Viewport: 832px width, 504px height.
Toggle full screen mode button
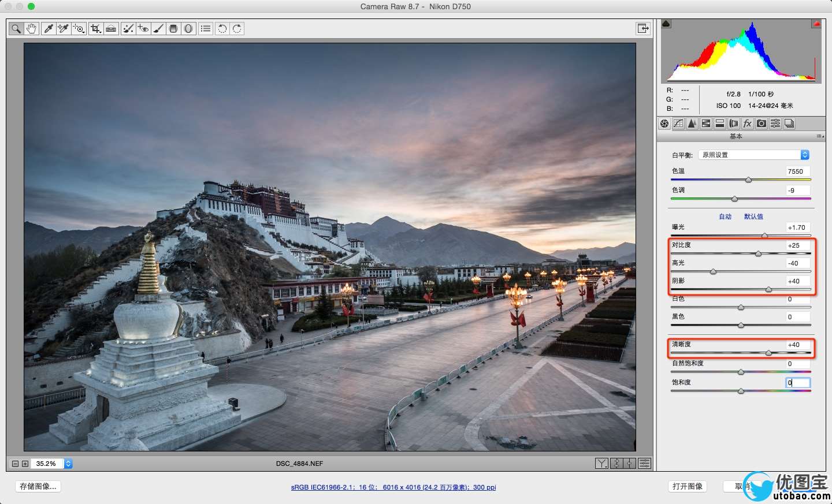(642, 28)
